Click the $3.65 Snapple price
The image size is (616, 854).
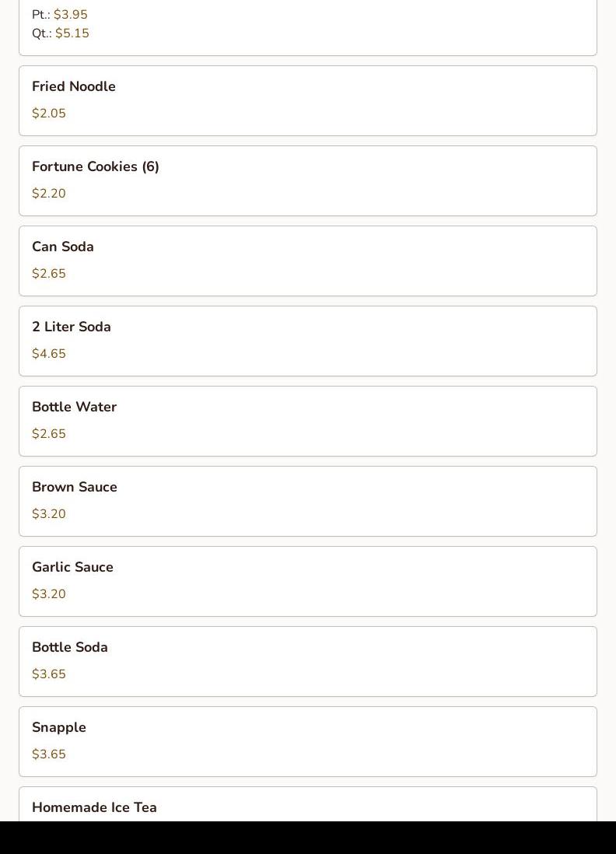[49, 754]
